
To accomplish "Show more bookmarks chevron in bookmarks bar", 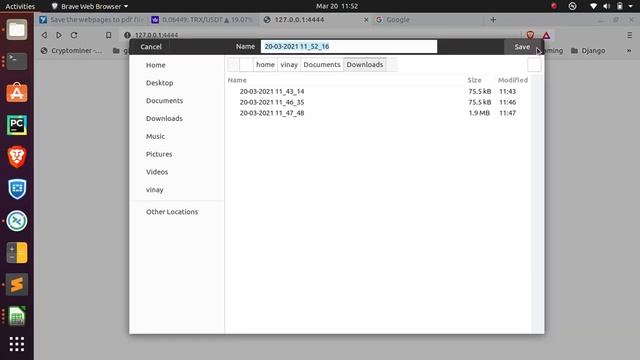I will (629, 51).
